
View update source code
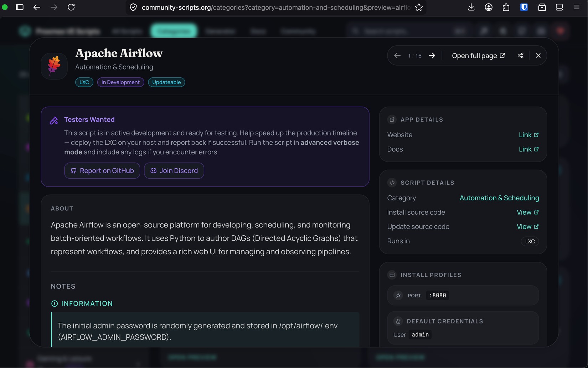coord(527,226)
